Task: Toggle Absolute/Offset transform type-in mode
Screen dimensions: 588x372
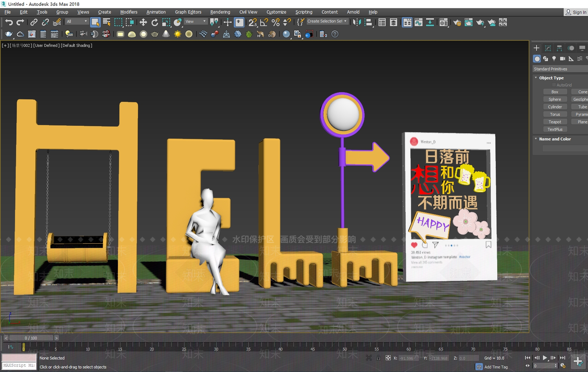Action: coord(388,358)
